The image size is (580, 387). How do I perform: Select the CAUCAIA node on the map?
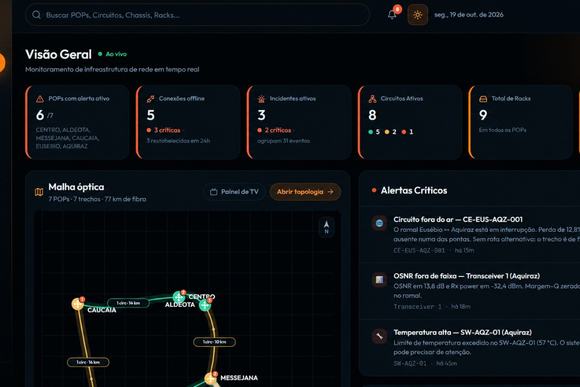(78, 304)
